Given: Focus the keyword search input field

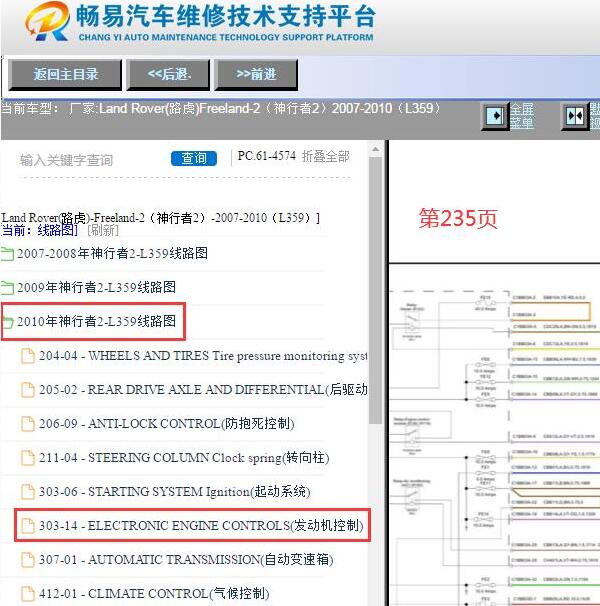Looking at the screenshot, I should point(91,160).
